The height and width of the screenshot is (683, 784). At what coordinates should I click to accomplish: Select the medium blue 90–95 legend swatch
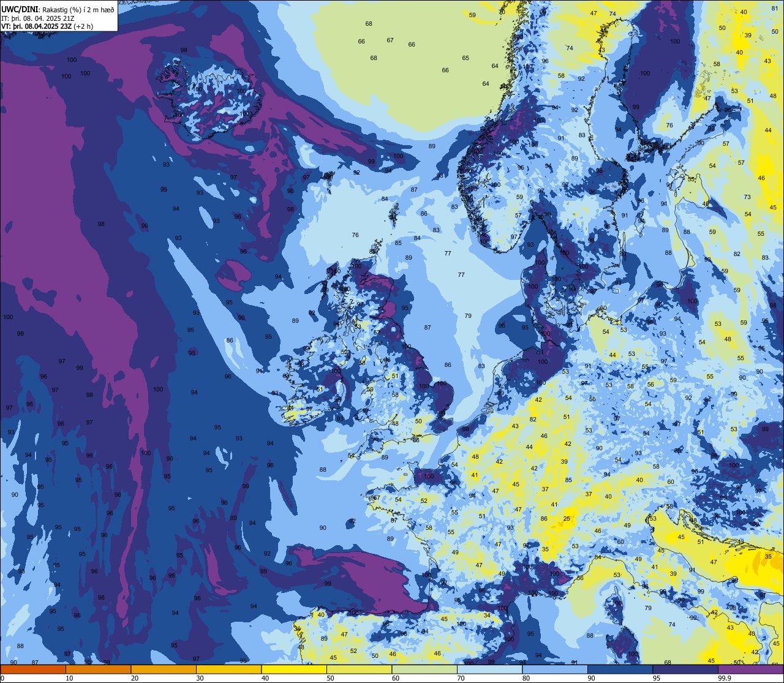click(620, 669)
